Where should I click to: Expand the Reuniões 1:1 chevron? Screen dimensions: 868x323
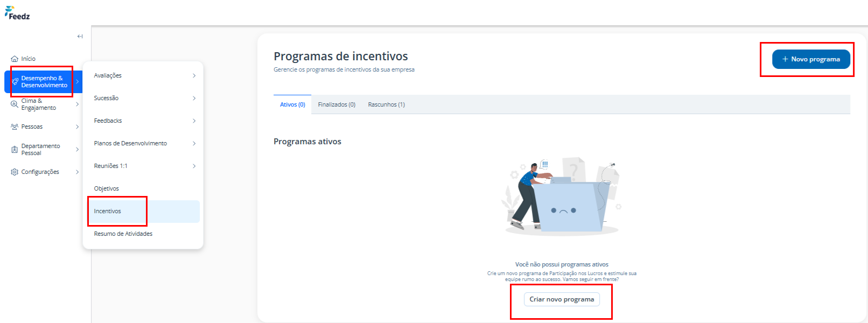coord(194,166)
